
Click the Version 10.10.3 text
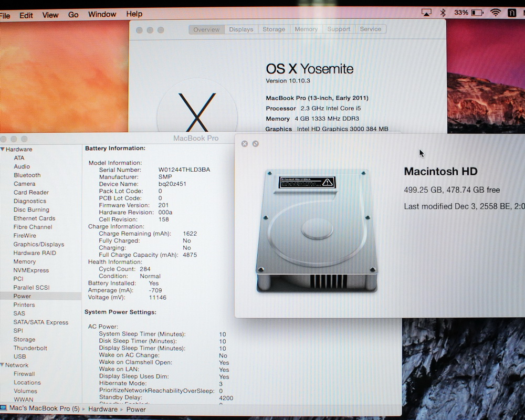pos(288,81)
